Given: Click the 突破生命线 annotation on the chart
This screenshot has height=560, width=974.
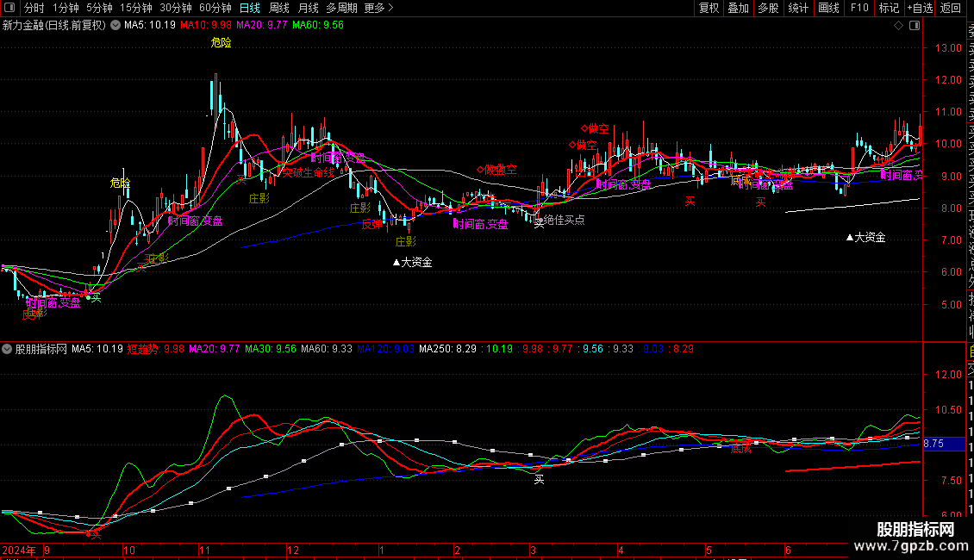Looking at the screenshot, I should point(309,172).
